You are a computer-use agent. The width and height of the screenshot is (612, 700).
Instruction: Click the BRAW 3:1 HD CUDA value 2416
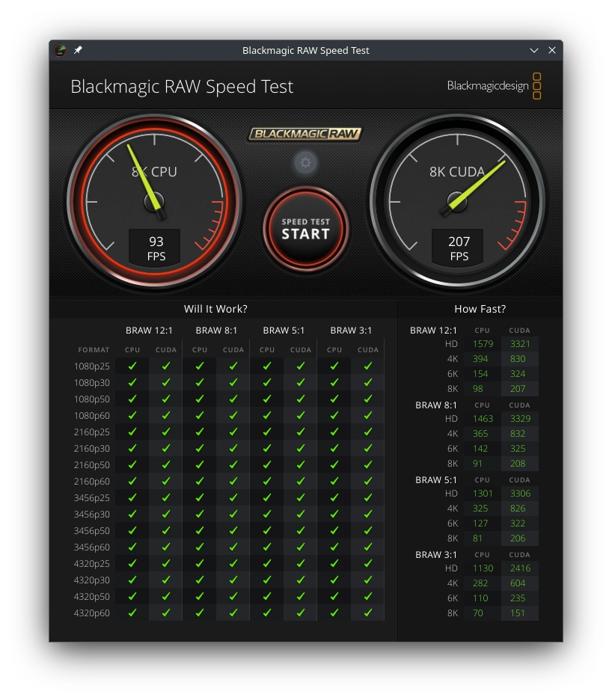click(520, 568)
